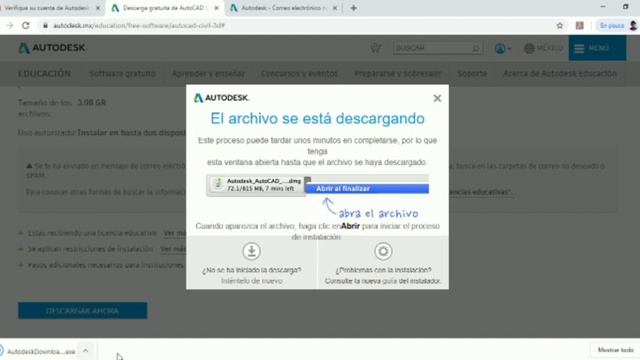Click the DESCARGAR AHORA button
Image resolution: width=640 pixels, height=360 pixels.
pyautogui.click(x=82, y=311)
